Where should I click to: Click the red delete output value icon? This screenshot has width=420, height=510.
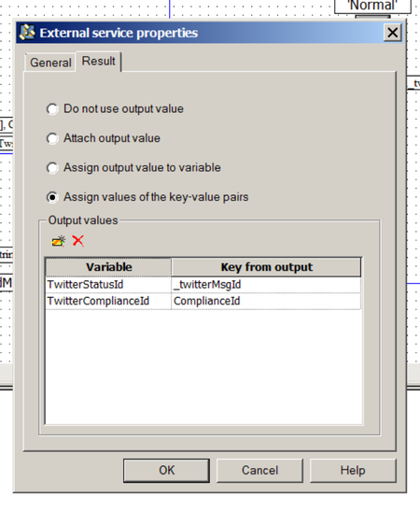(78, 241)
